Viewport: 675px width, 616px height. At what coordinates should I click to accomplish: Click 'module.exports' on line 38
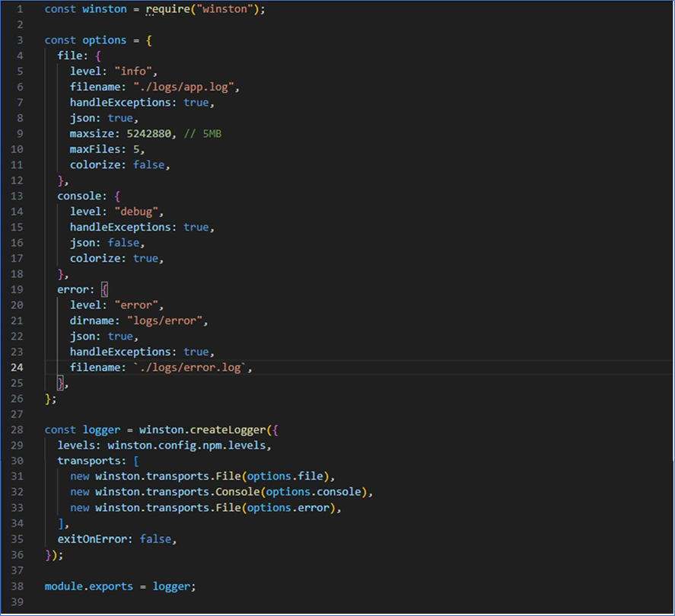click(89, 586)
